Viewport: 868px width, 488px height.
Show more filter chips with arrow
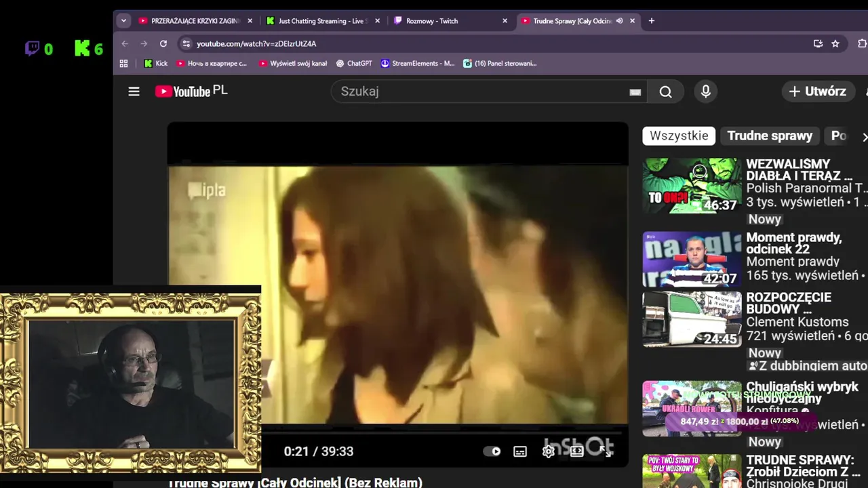[865, 136]
